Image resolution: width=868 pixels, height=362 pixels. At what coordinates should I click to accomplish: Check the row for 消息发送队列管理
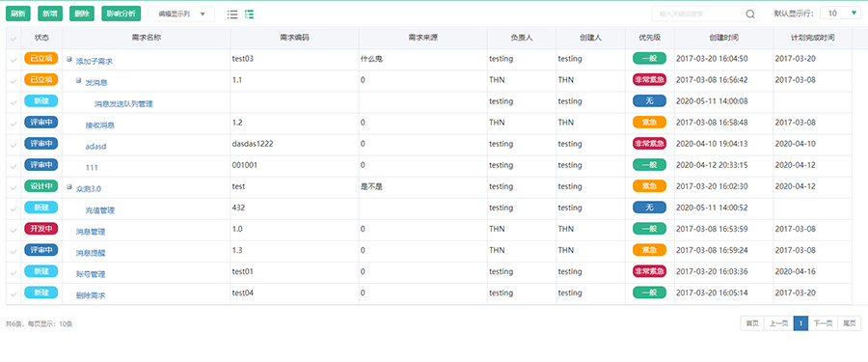coord(14,102)
